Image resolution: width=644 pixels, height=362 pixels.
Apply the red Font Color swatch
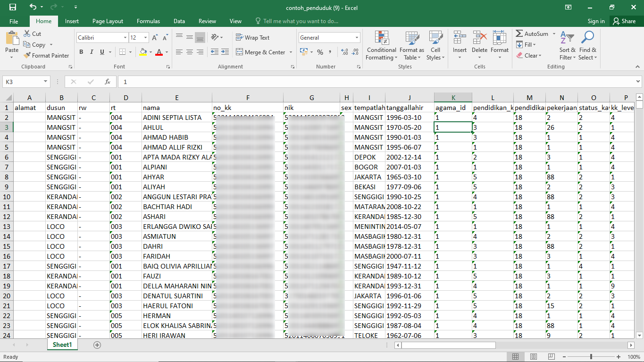click(x=159, y=52)
